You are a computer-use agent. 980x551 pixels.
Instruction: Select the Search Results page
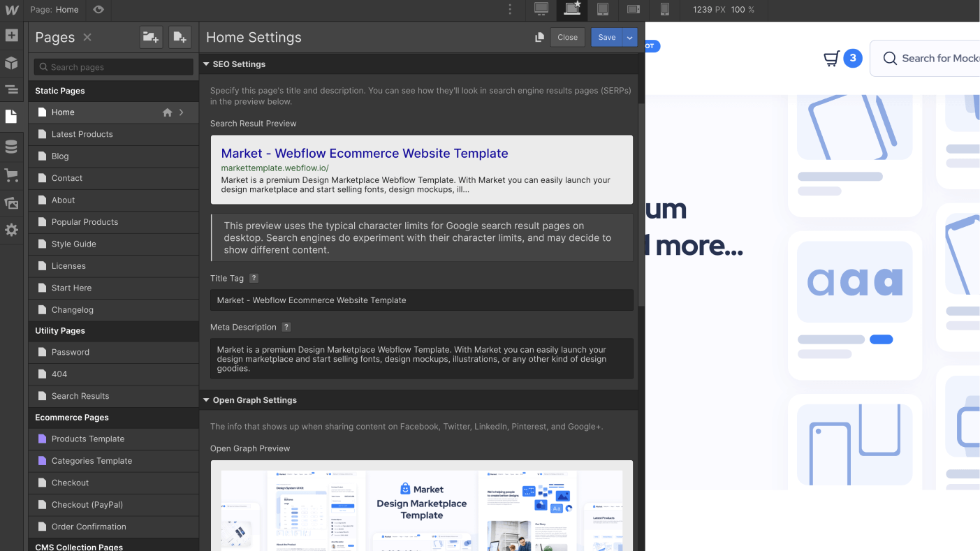[x=114, y=396]
